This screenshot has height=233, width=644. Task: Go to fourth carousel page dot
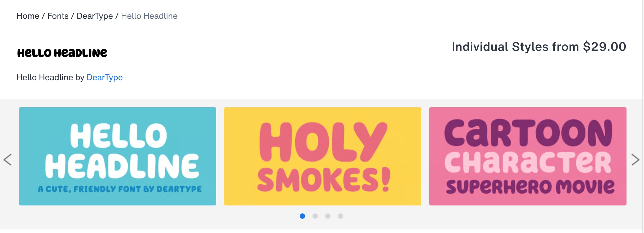(341, 216)
